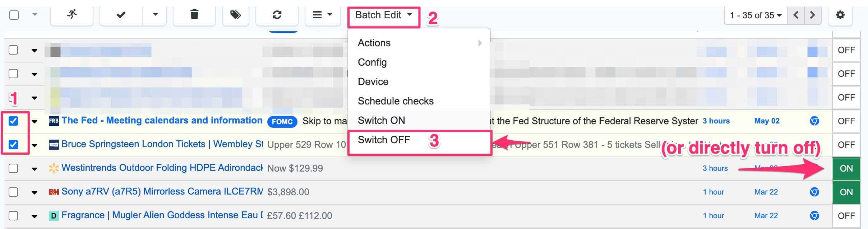Click the Walmart icon on Westintrends row

click(53, 168)
